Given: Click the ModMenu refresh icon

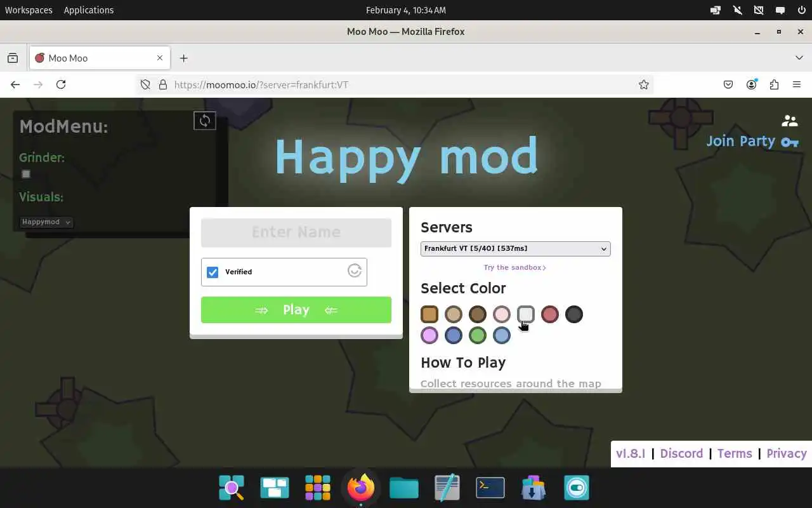Looking at the screenshot, I should coord(205,121).
